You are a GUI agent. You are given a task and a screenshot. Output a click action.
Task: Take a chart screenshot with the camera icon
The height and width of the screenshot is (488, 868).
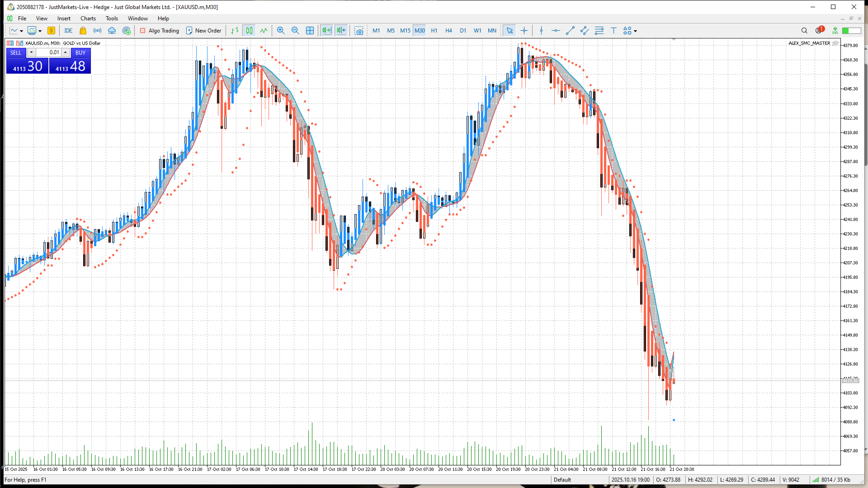click(x=359, y=31)
